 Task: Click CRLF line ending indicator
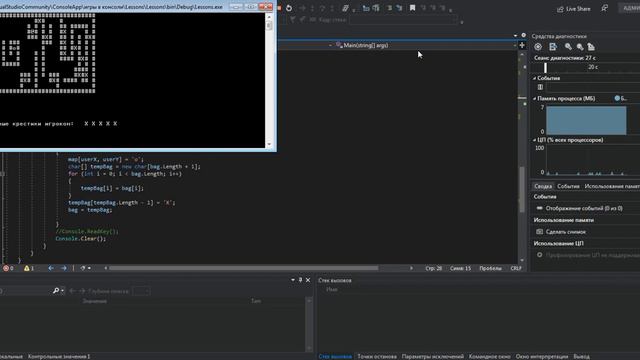click(x=516, y=268)
